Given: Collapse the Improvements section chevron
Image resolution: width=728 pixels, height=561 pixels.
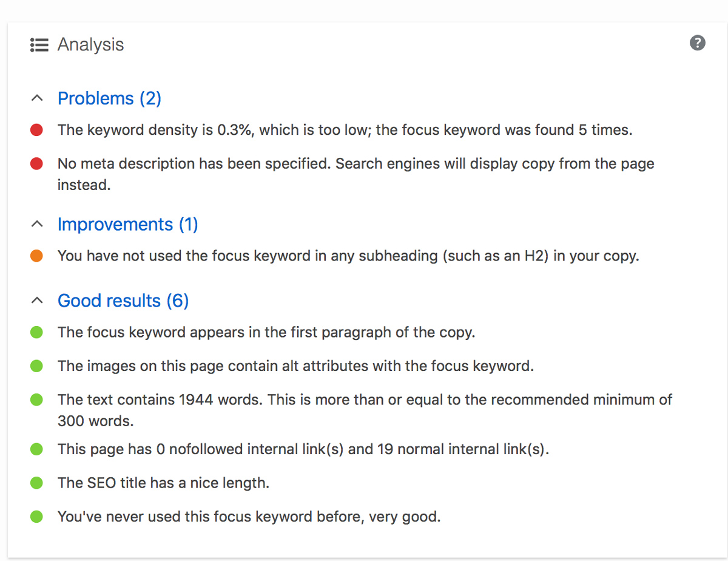Looking at the screenshot, I should point(37,224).
